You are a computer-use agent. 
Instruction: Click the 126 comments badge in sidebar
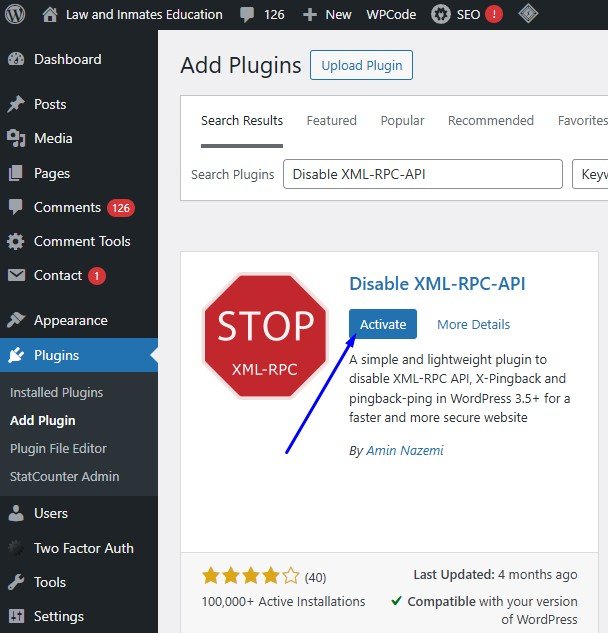coord(121,208)
